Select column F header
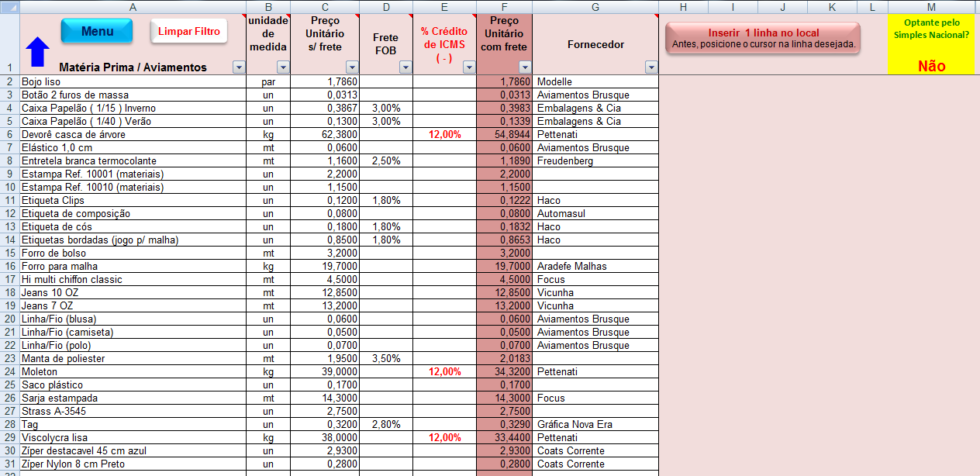The image size is (980, 476). (505, 7)
